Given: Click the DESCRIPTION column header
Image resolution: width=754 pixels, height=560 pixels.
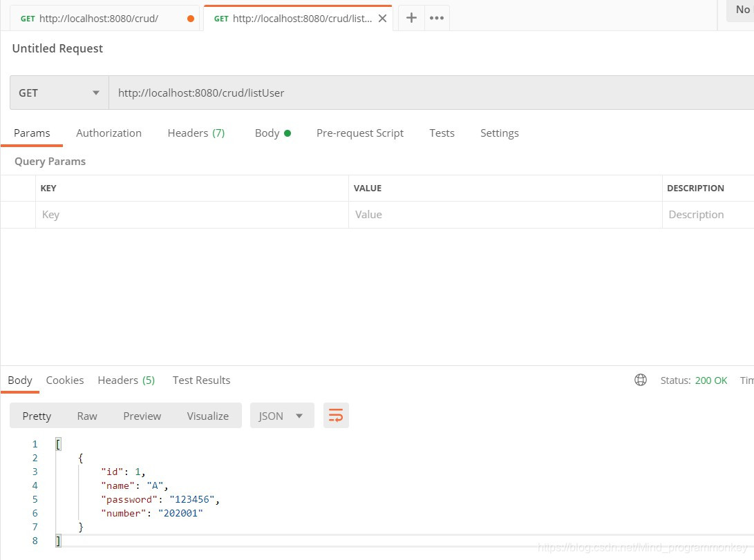Looking at the screenshot, I should click(695, 189).
